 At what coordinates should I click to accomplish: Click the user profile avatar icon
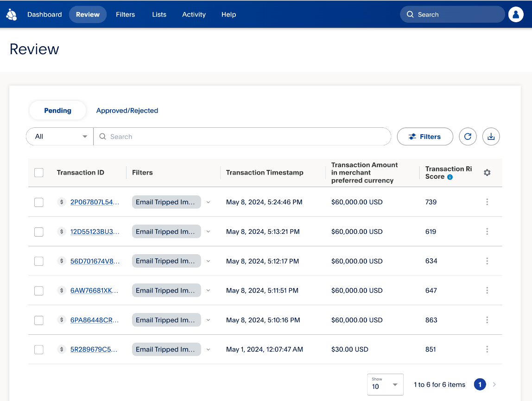click(516, 14)
